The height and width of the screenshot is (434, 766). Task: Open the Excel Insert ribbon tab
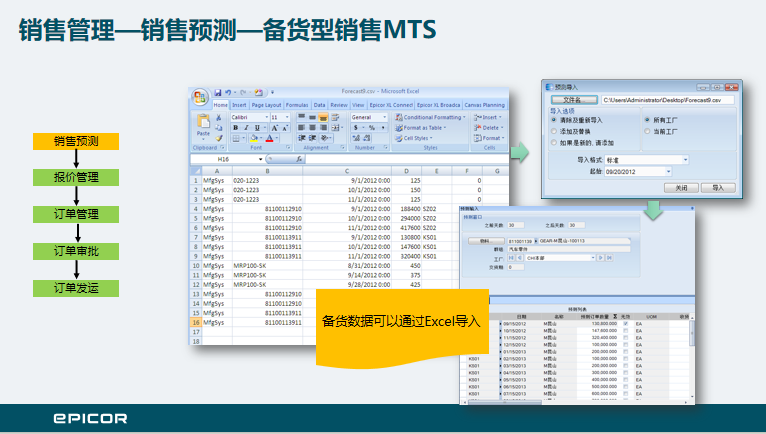[x=239, y=105]
